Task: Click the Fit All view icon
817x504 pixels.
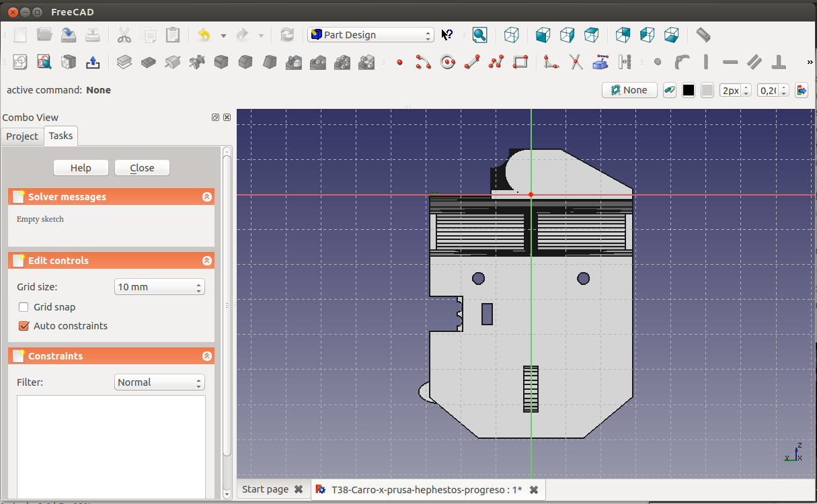Action: click(x=479, y=35)
